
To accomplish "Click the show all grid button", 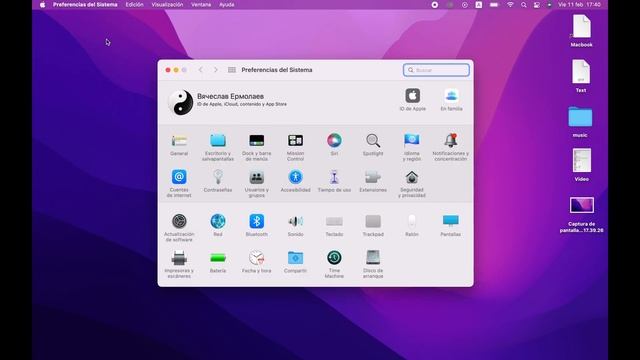I will tap(232, 70).
